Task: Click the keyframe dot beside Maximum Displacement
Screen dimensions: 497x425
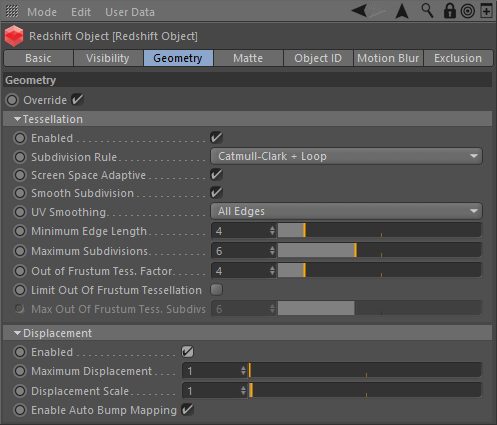Action: click(x=20, y=371)
